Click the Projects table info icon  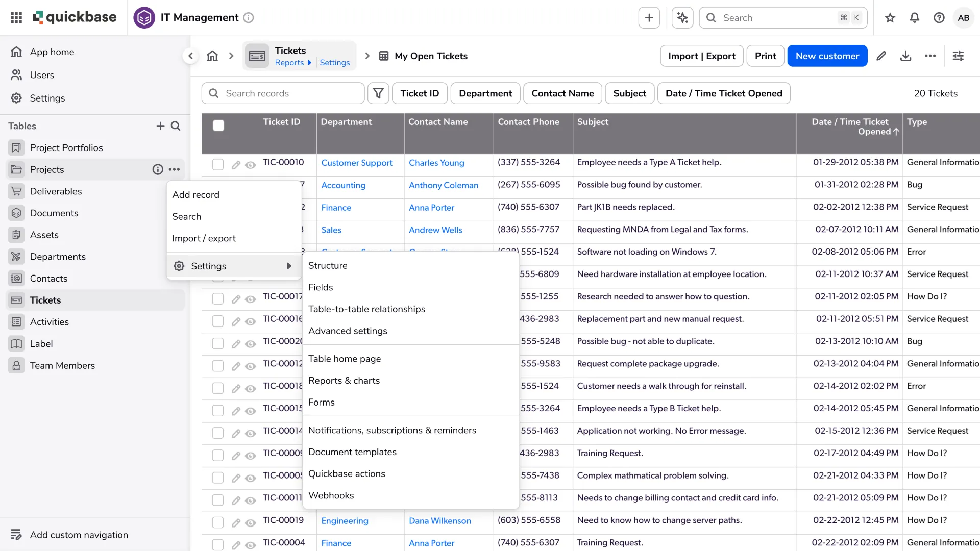(x=158, y=169)
